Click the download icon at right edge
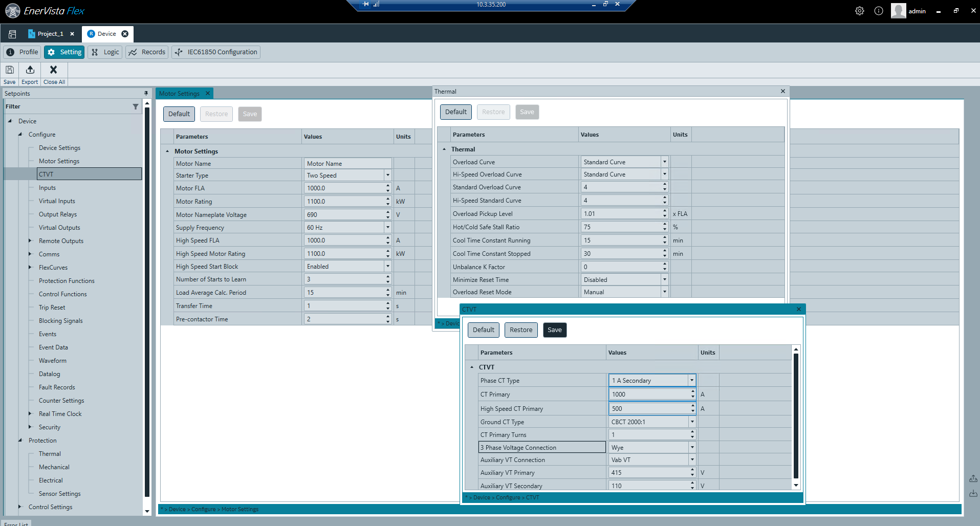The height and width of the screenshot is (526, 980). pyautogui.click(x=973, y=493)
